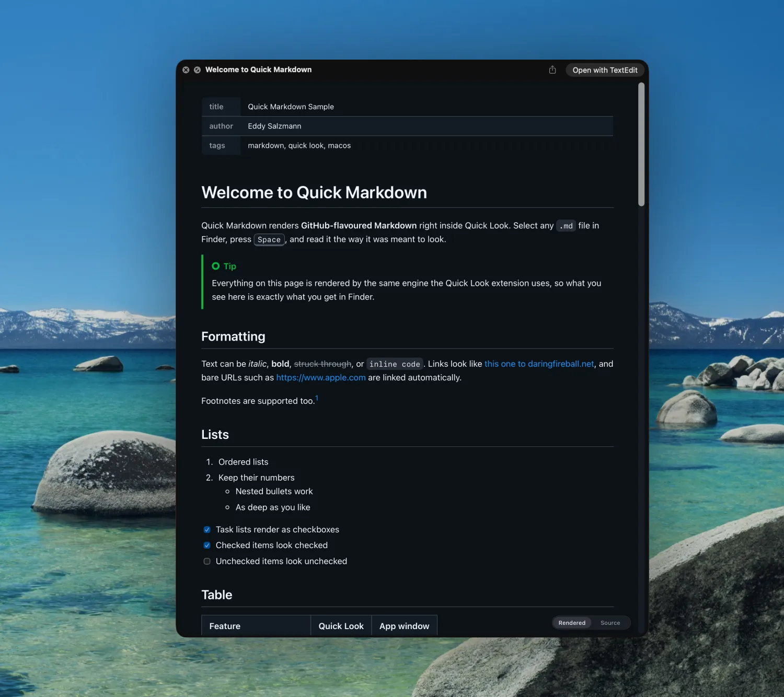Check 'Unchecked items look unchecked' box
Viewport: 784px width, 697px height.
coord(207,561)
